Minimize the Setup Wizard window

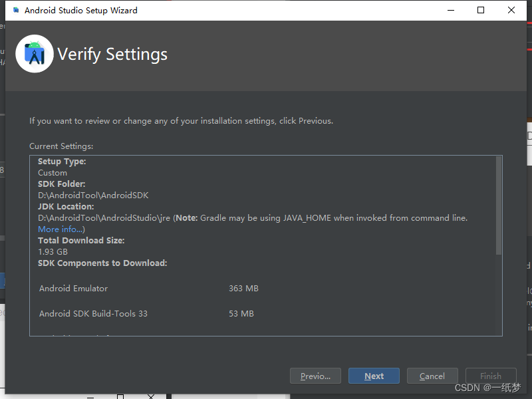click(x=451, y=11)
